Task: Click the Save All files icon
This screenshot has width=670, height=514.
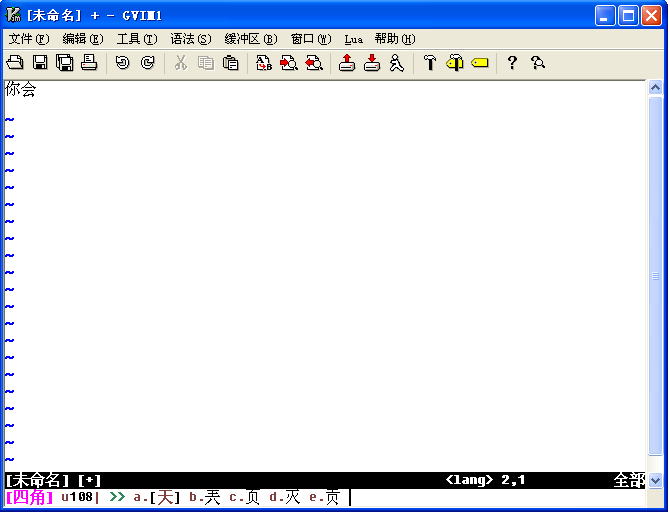Action: pyautogui.click(x=65, y=63)
